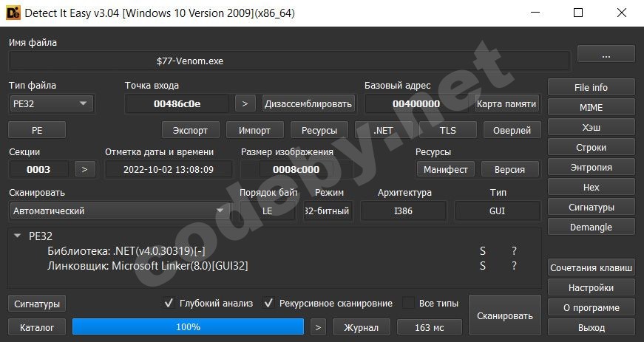The height and width of the screenshot is (342, 644).
Task: Click the Каталог directory button
Action: (x=37, y=328)
